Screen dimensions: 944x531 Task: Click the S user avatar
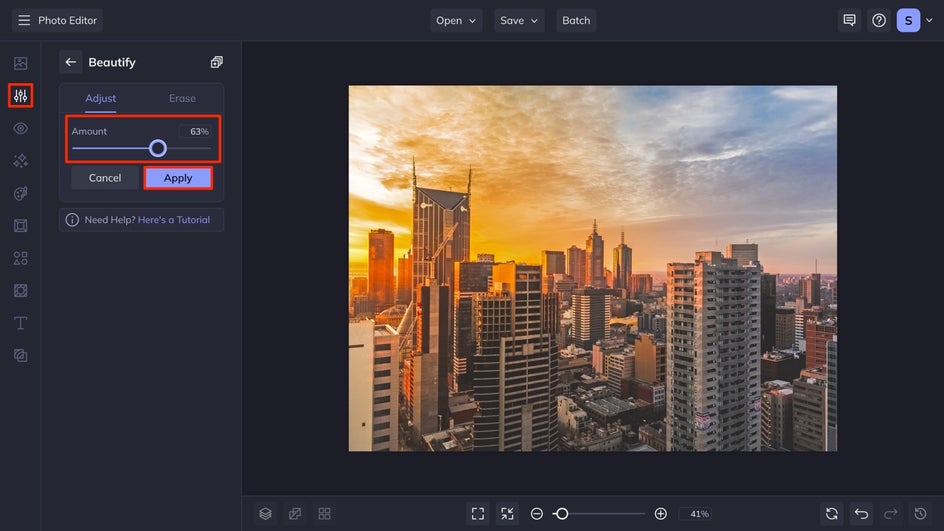908,20
